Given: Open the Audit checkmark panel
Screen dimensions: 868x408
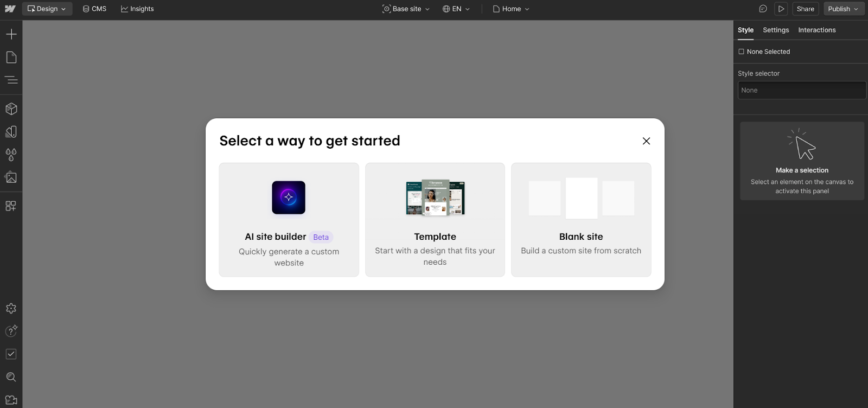Looking at the screenshot, I should [11, 354].
